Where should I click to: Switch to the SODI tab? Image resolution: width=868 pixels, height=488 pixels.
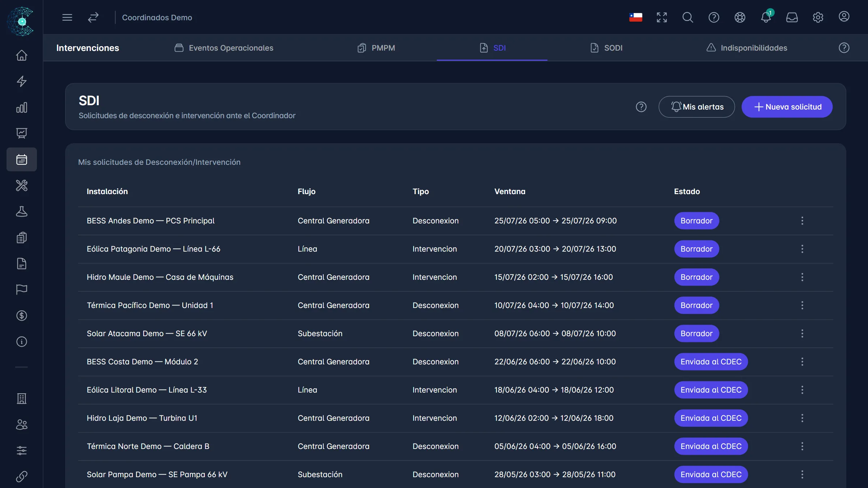[x=606, y=48]
